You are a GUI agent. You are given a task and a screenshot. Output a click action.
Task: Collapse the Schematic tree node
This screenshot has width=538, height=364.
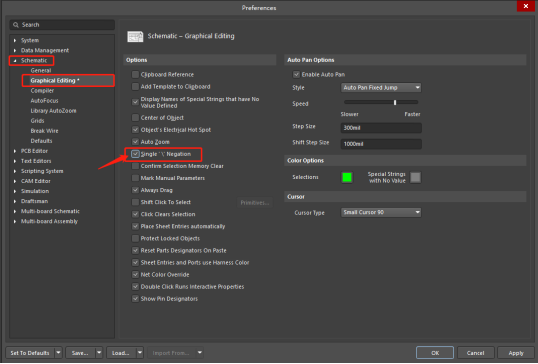click(15, 61)
